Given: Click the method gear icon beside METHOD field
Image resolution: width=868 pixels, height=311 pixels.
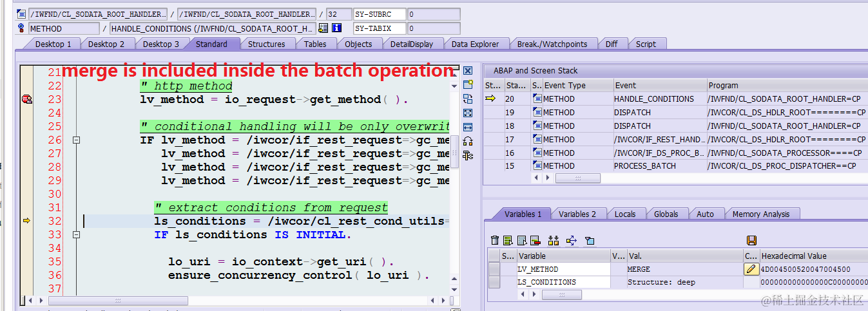Looking at the screenshot, I should [22, 28].
